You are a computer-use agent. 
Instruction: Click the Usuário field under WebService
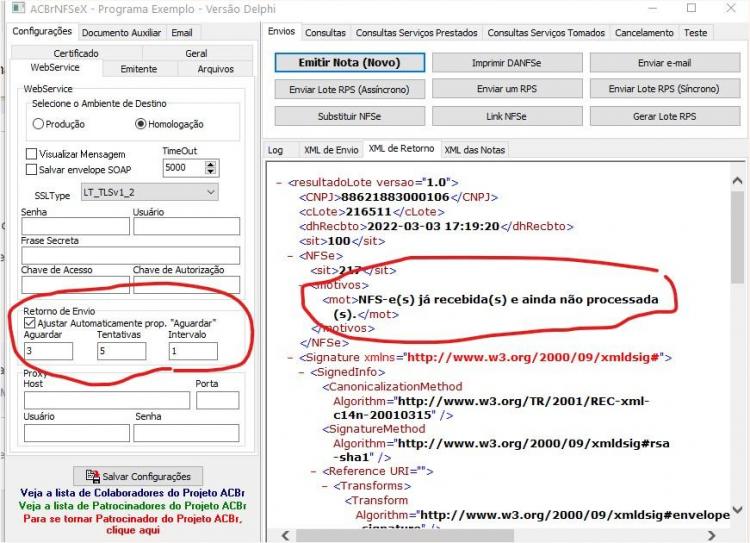(x=187, y=226)
